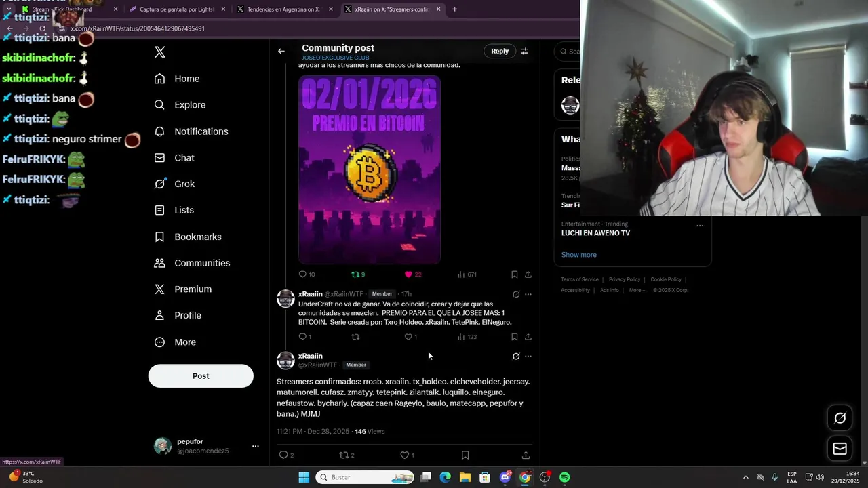Open Cookie Policy link

(x=666, y=279)
